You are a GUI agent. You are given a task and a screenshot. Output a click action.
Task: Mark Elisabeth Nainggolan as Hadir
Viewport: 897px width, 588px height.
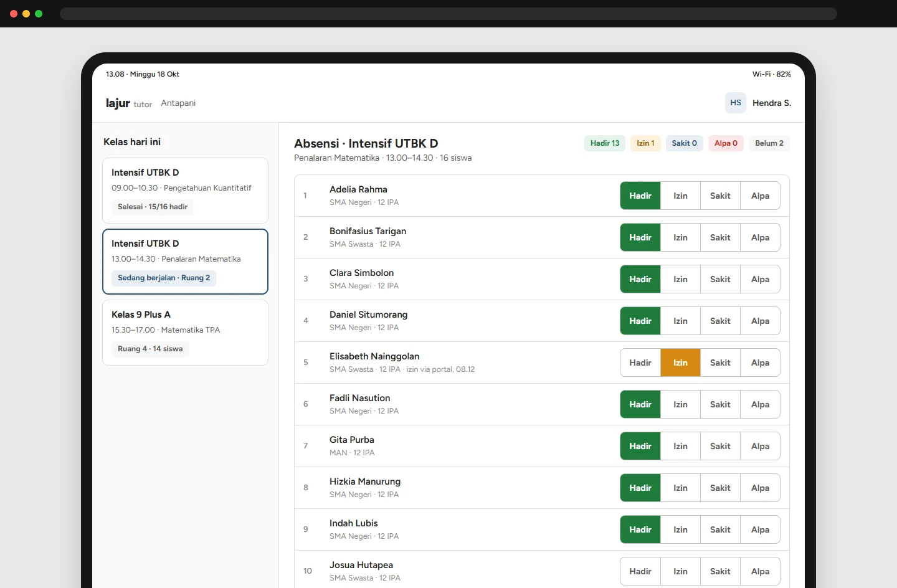(x=640, y=363)
